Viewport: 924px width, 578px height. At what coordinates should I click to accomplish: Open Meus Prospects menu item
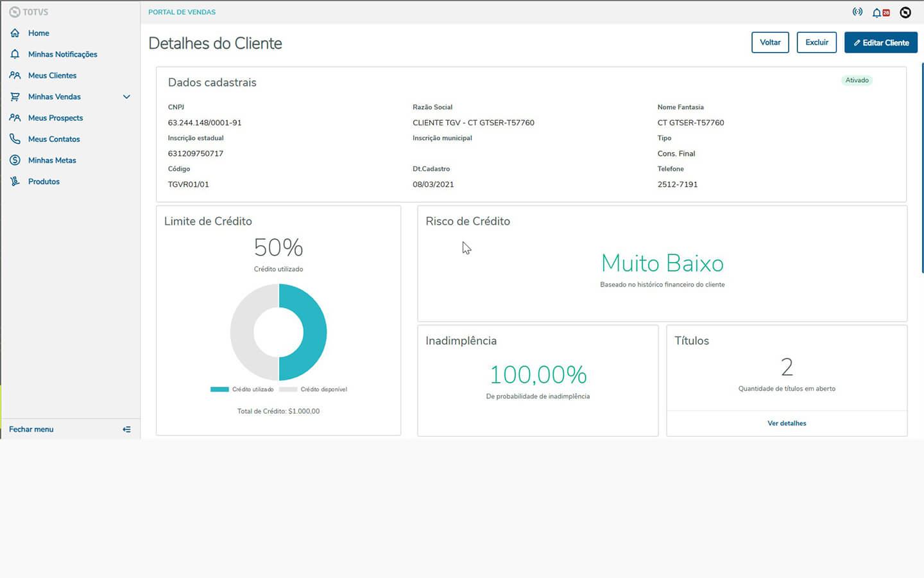(55, 118)
